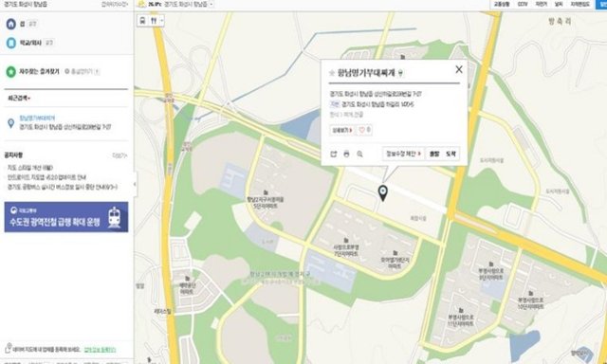The image size is (607, 364).
Task: Click the blue Home icon in sidebar
Action: [x=11, y=24]
